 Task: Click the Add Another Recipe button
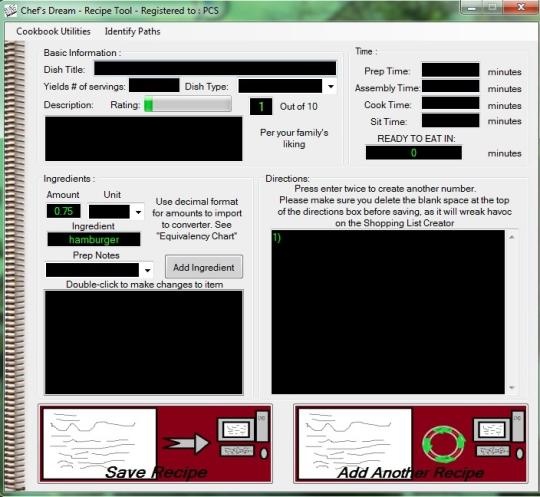(411, 444)
